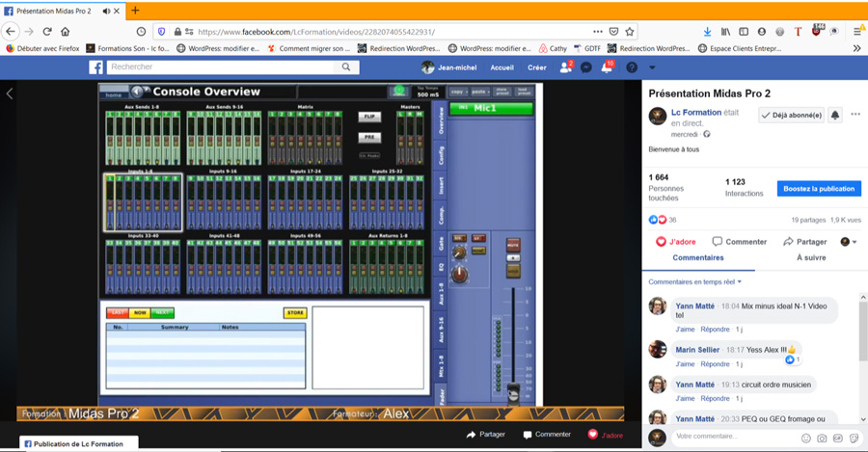Switch to the À suivre tab
The height and width of the screenshot is (452, 868).
point(811,258)
